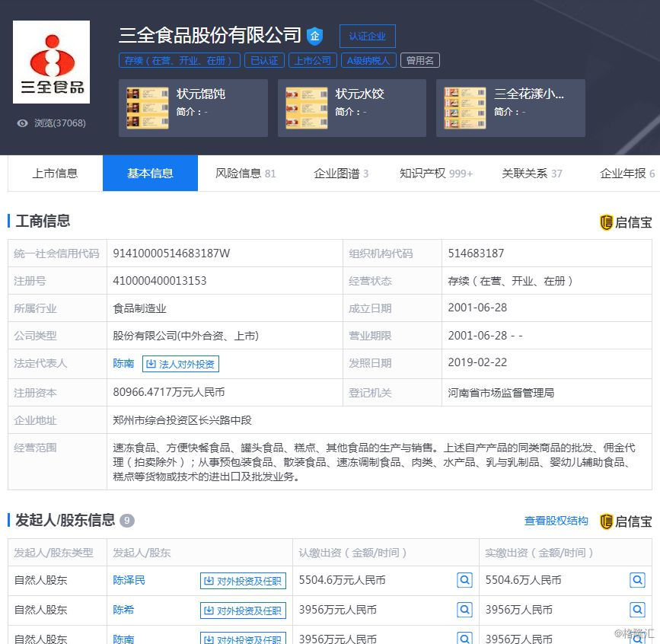
Task: Open the 三全花漾小... product card thumbnail
Action: point(465,108)
